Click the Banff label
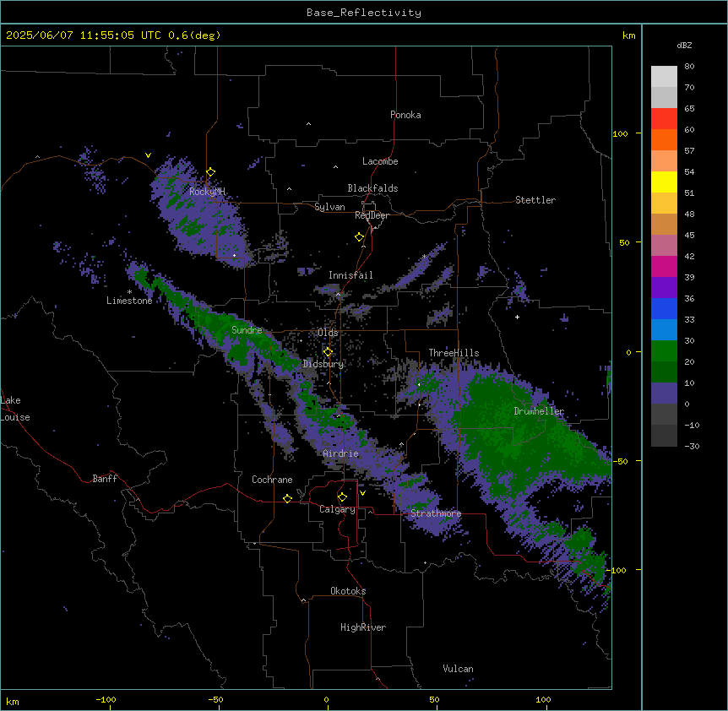The image size is (728, 711). (105, 479)
